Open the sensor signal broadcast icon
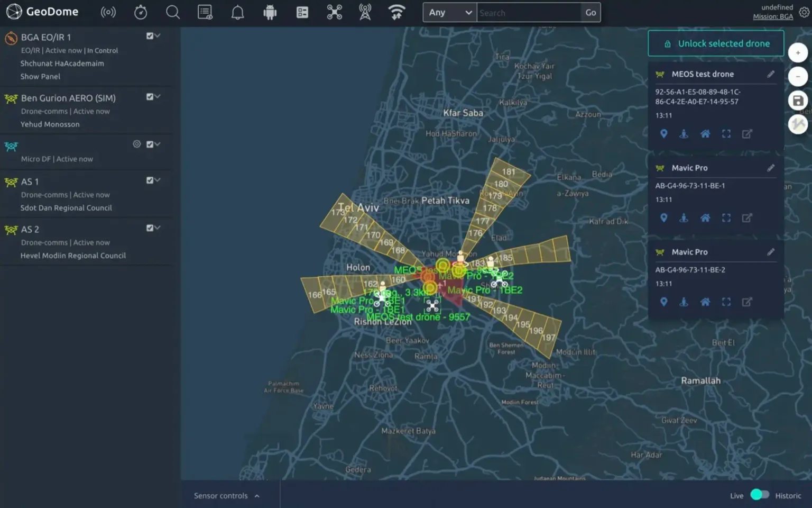Screen dimensions: 812x508 click(x=108, y=12)
